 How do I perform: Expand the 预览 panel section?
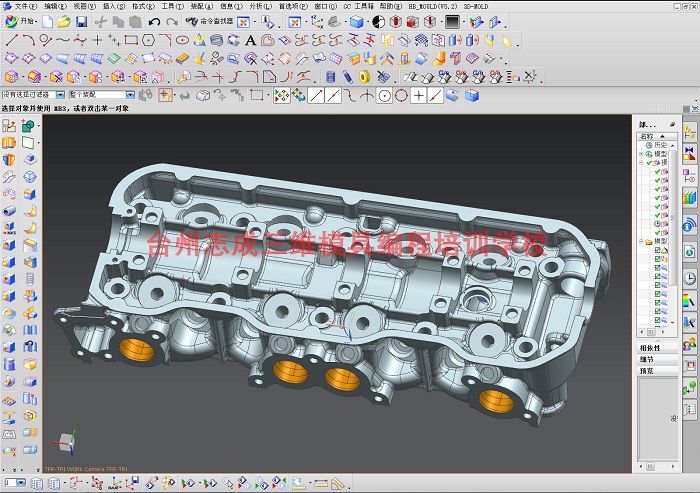coord(658,371)
